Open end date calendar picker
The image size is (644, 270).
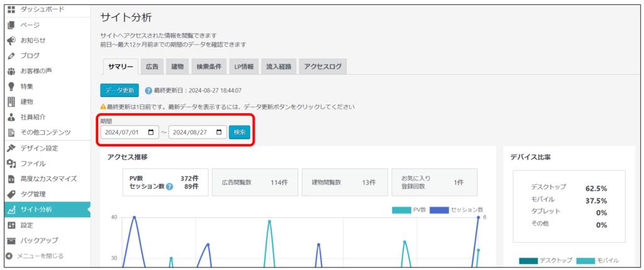[218, 132]
